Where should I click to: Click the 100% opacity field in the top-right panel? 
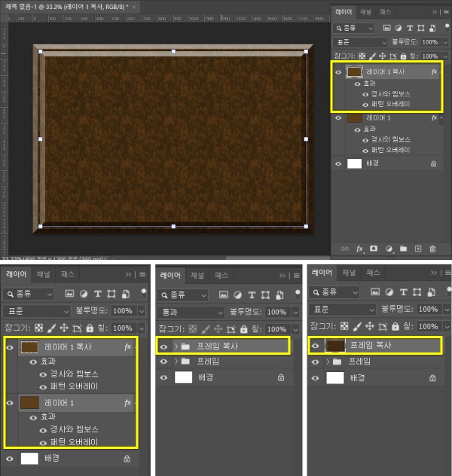coord(430,42)
